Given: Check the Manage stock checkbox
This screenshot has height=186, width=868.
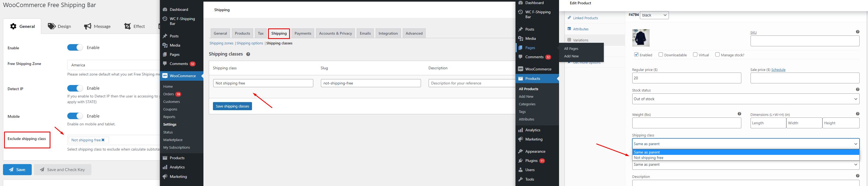Looking at the screenshot, I should pos(717,54).
